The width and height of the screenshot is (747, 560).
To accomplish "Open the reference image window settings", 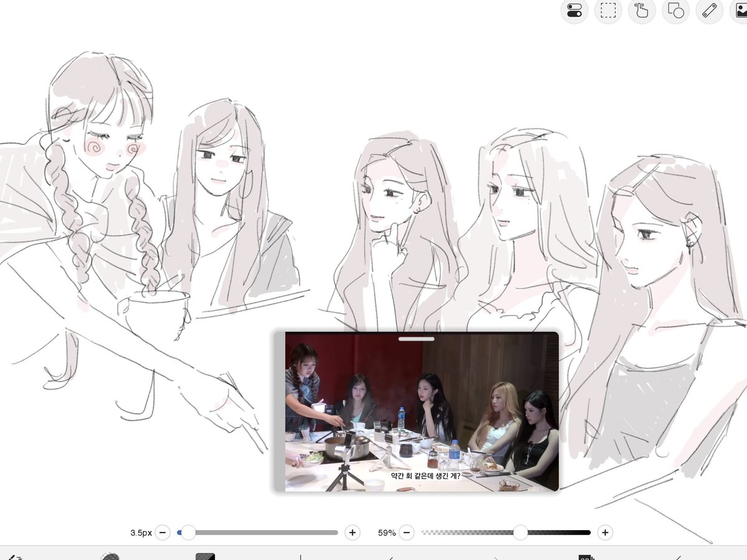I will click(740, 11).
